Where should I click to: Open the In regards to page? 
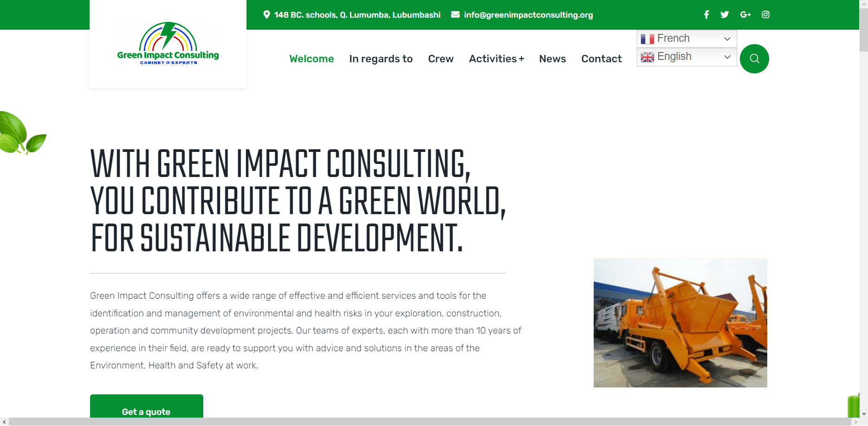click(381, 59)
